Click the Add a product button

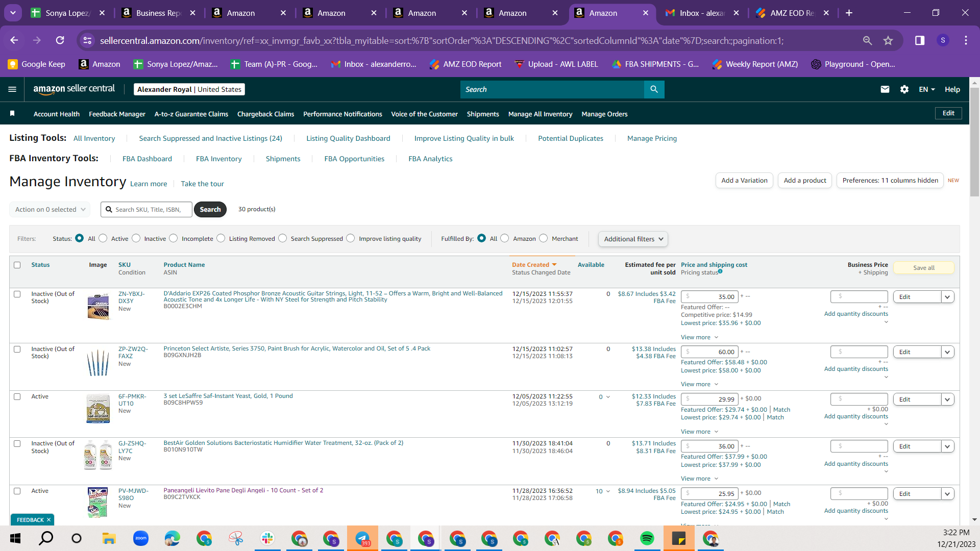pyautogui.click(x=805, y=181)
